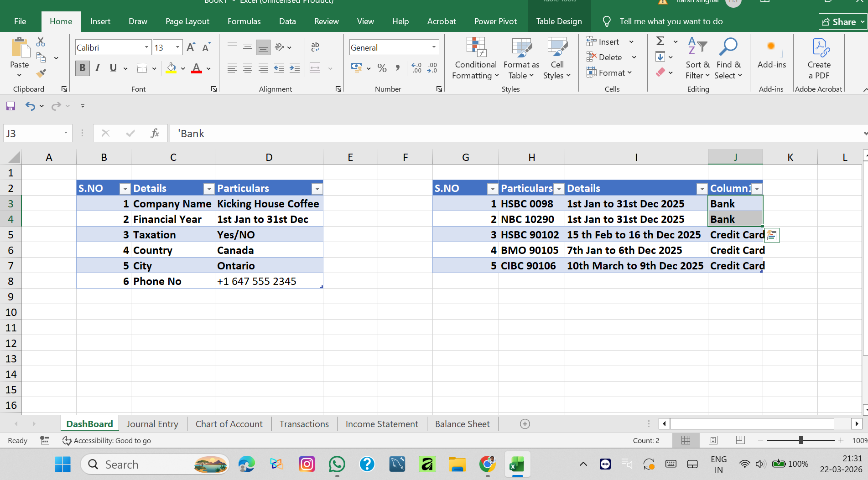Open the Column1 header filter dropdown
Image resolution: width=868 pixels, height=480 pixels.
757,189
